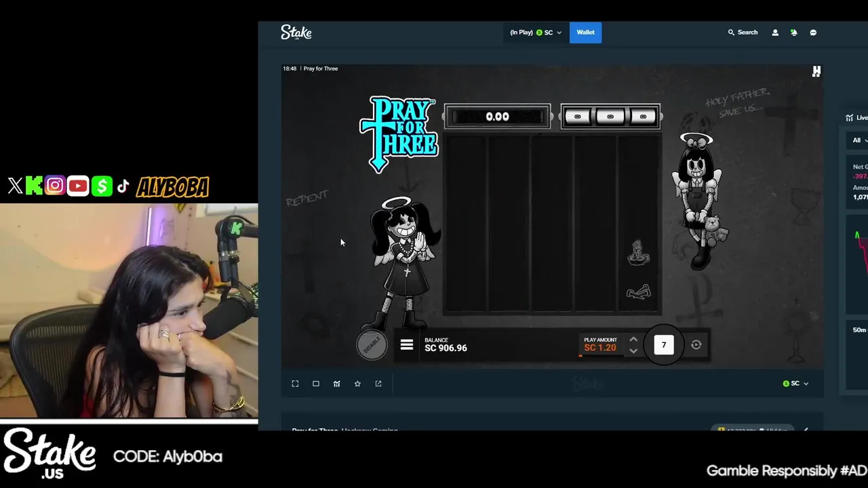Click the PLAY AMOUNT SC 1.20 field
The width and height of the screenshot is (868, 488).
click(x=600, y=344)
